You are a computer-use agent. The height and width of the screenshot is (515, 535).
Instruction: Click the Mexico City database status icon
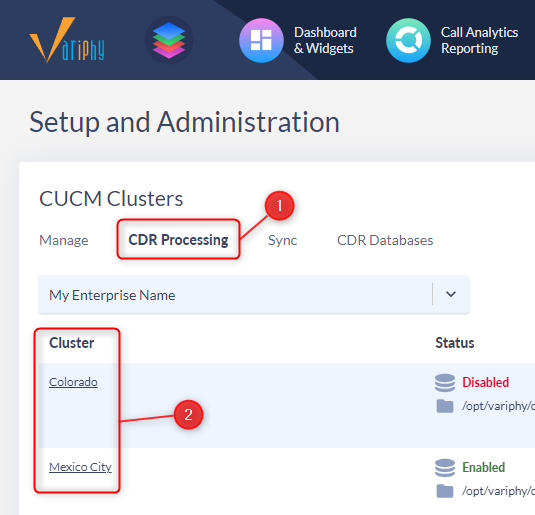[x=445, y=468]
